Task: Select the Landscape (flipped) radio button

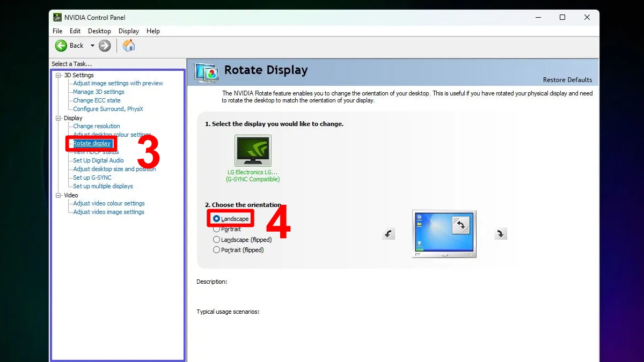Action: pyautogui.click(x=217, y=240)
